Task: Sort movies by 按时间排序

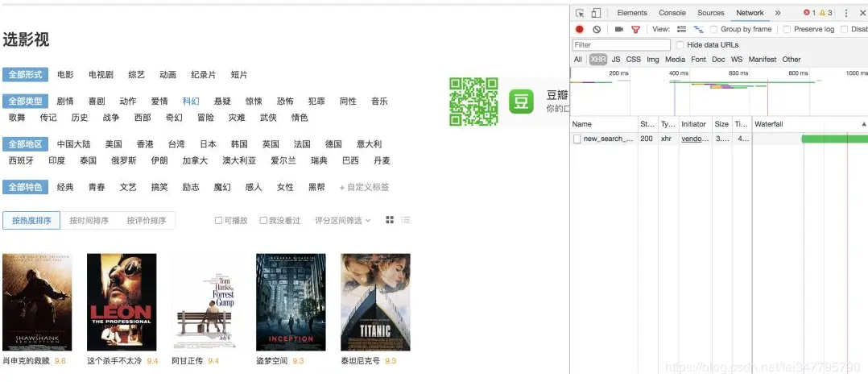Action: (89, 221)
